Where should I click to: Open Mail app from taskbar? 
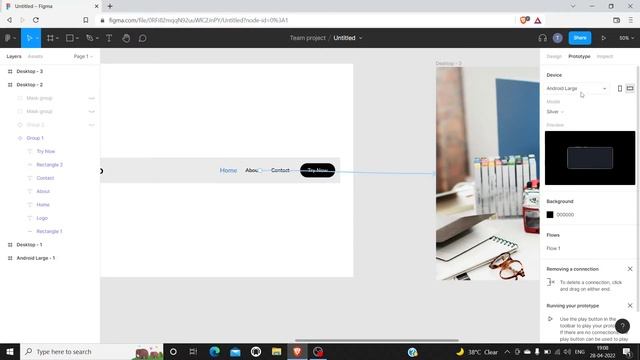(x=235, y=351)
